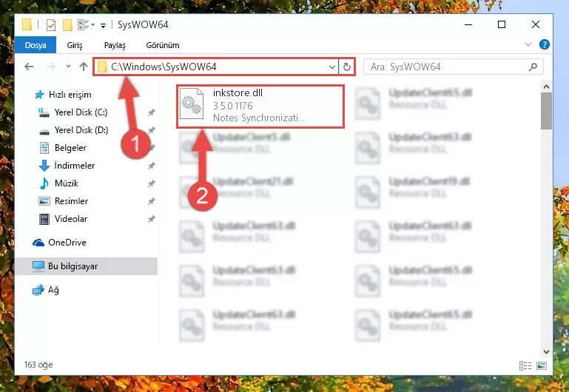Maximize the SysWOW64 window
Viewport: 569px width, 392px height.
[502, 24]
